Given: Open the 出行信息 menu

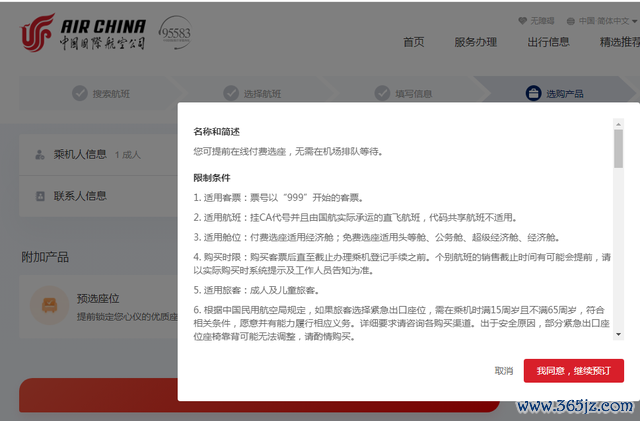Looking at the screenshot, I should coord(548,42).
